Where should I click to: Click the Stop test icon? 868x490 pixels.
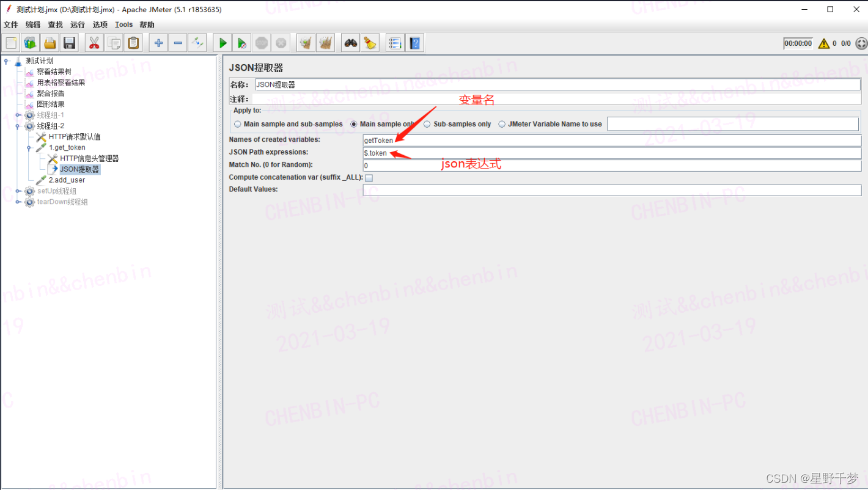(262, 43)
